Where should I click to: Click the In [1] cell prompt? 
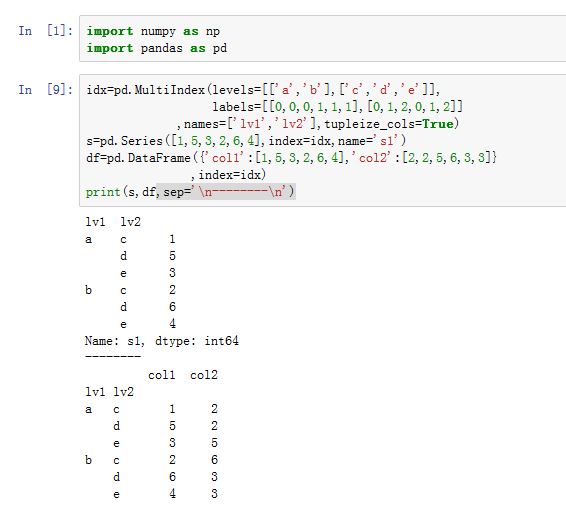click(x=45, y=31)
